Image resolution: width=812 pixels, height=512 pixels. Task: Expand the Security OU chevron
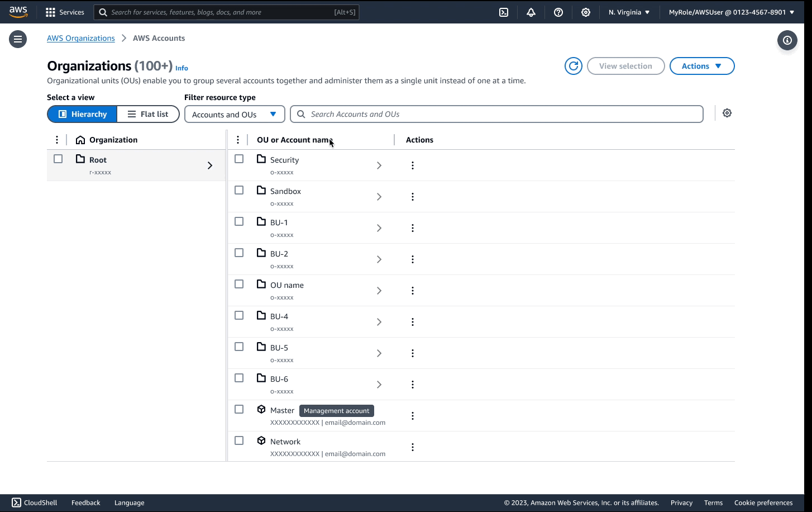click(379, 165)
